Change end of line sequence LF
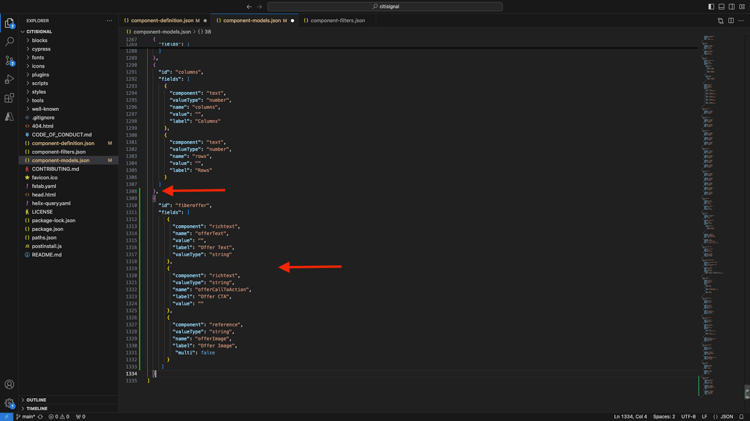This screenshot has width=750, height=421. 704,417
